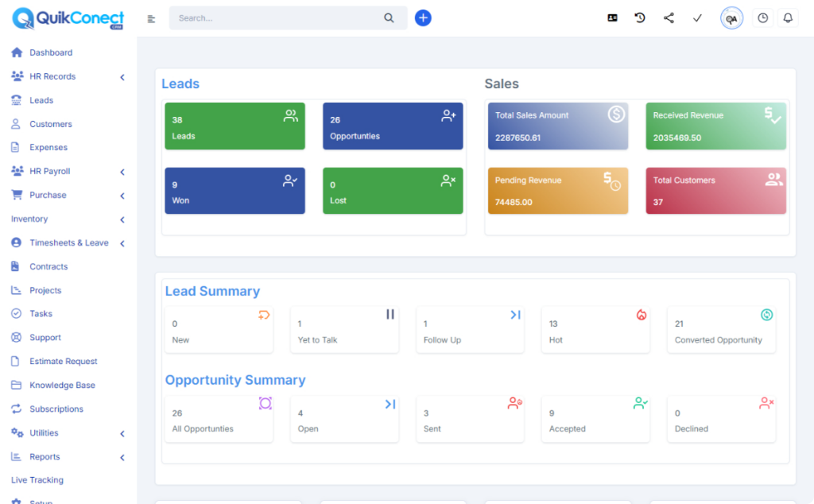Image resolution: width=814 pixels, height=504 pixels.
Task: Open the 26 Opportunties blue card
Action: [x=393, y=126]
